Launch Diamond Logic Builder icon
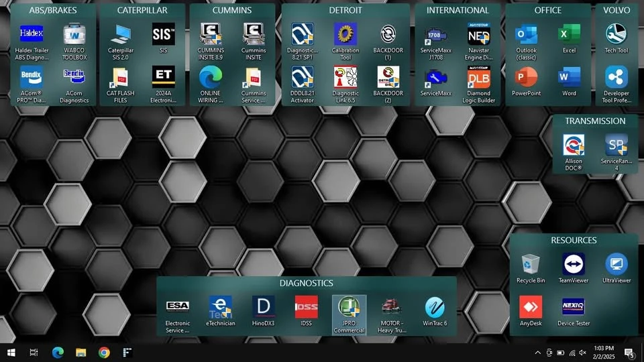 click(x=478, y=84)
